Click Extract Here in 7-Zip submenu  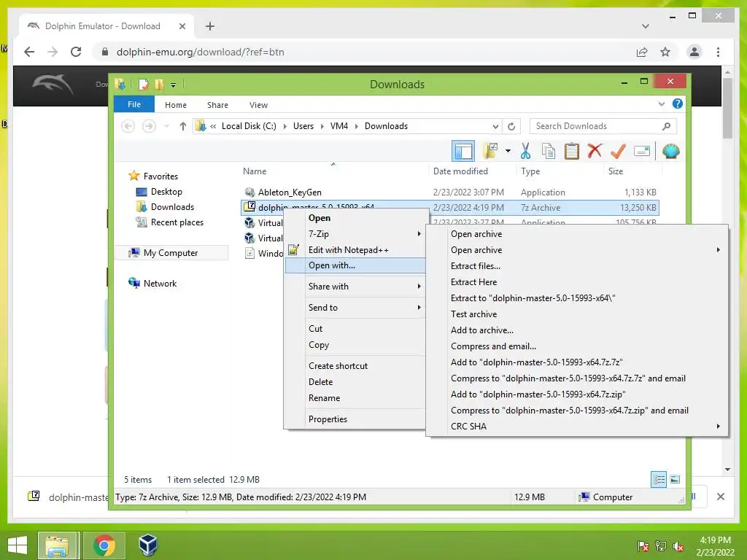[x=577, y=282]
